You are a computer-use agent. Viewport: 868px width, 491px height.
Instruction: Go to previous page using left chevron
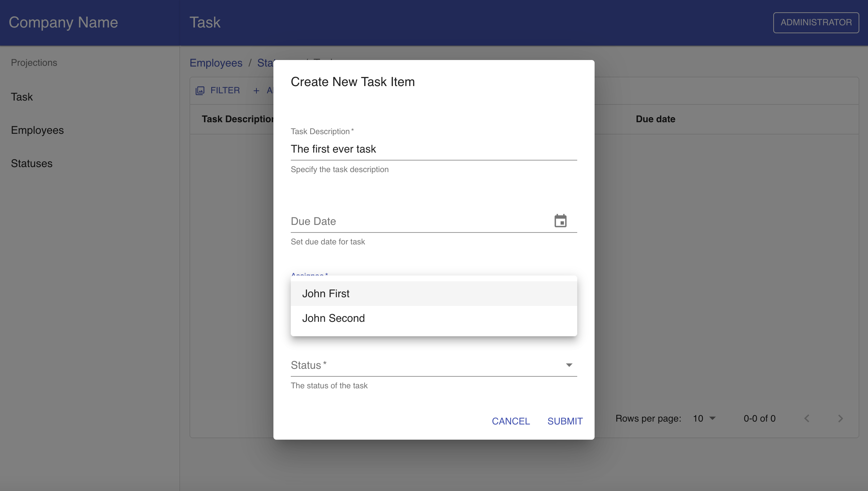click(x=807, y=418)
